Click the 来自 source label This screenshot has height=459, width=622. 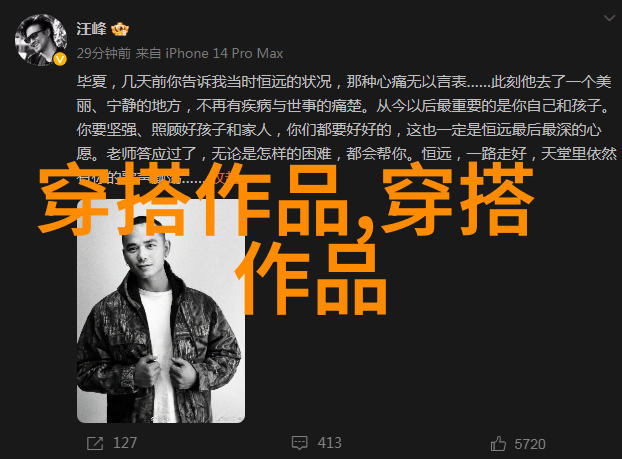(x=148, y=53)
